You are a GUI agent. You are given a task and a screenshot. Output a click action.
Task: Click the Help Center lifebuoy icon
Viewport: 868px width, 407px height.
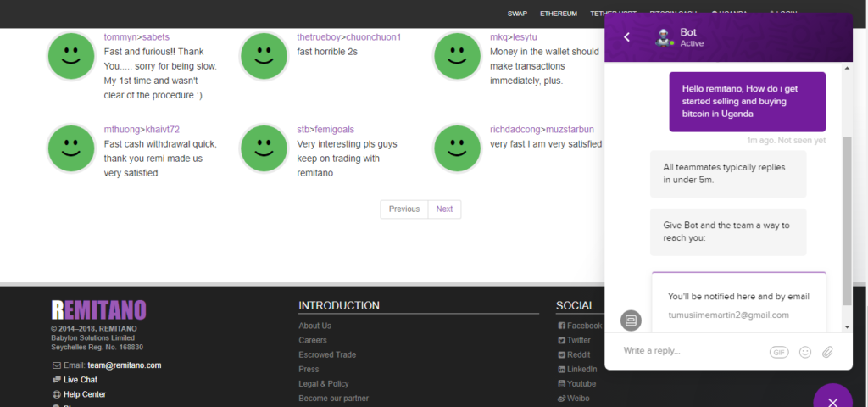(x=57, y=394)
